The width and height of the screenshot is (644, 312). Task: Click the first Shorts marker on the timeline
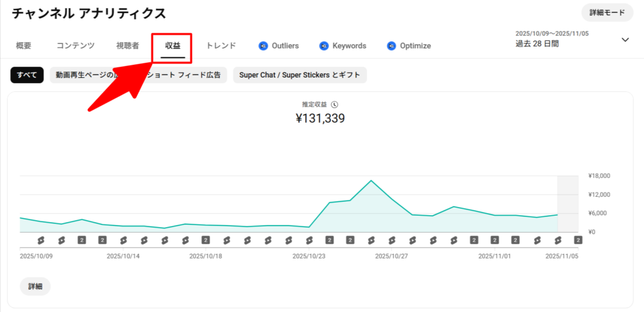point(41,240)
